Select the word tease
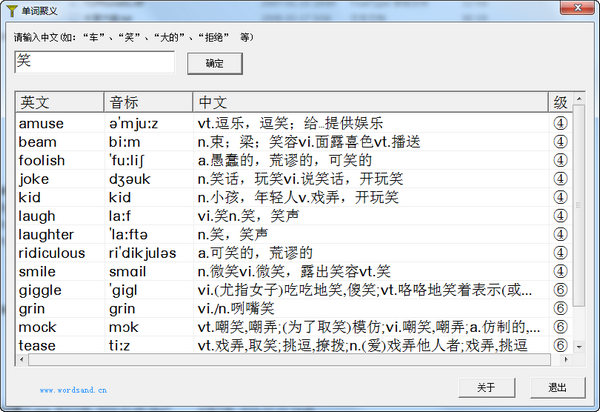Image resolution: width=600 pixels, height=412 pixels. (x=37, y=345)
